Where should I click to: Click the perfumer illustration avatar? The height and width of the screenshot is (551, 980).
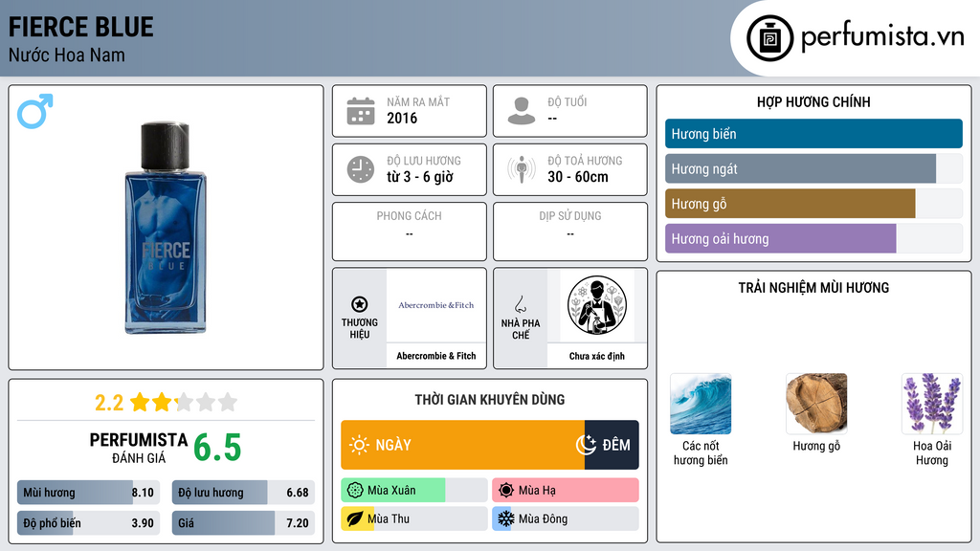[x=597, y=305]
